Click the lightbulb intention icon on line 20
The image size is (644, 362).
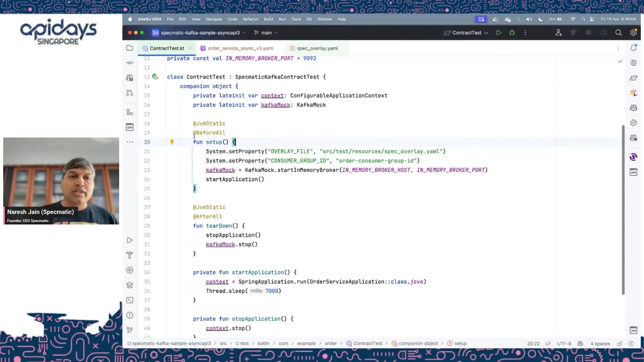click(172, 142)
